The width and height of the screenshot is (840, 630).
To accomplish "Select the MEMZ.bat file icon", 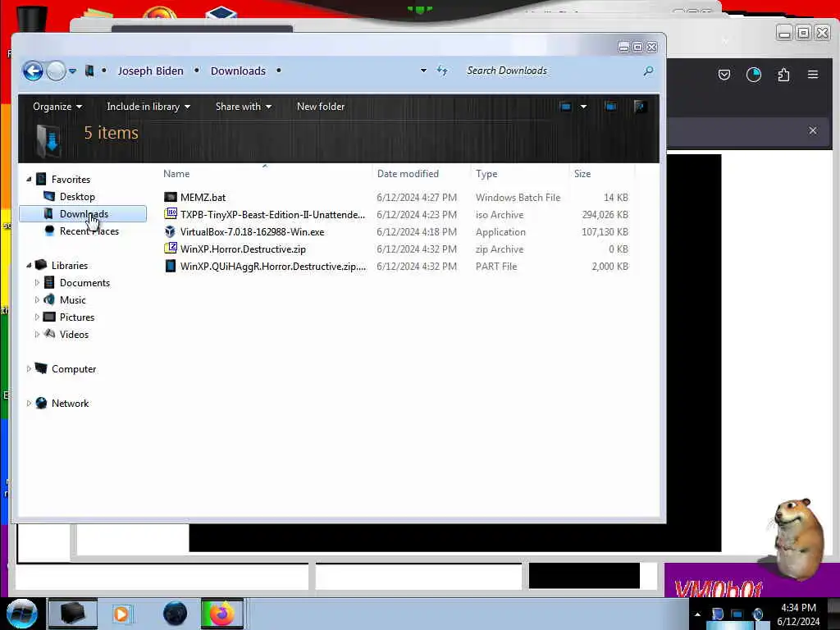I will pos(171,197).
